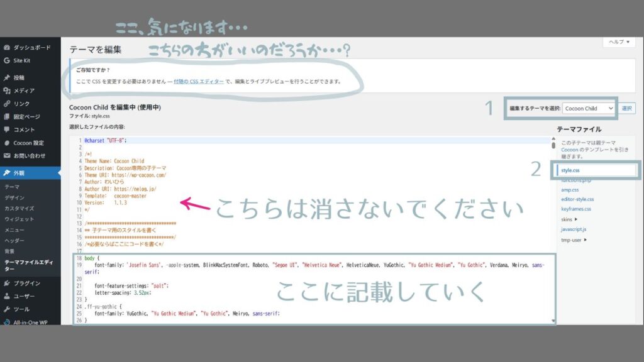Viewport: 644px width, 362px height.
Task: Open editor-style.css theme file
Action: coord(577,199)
